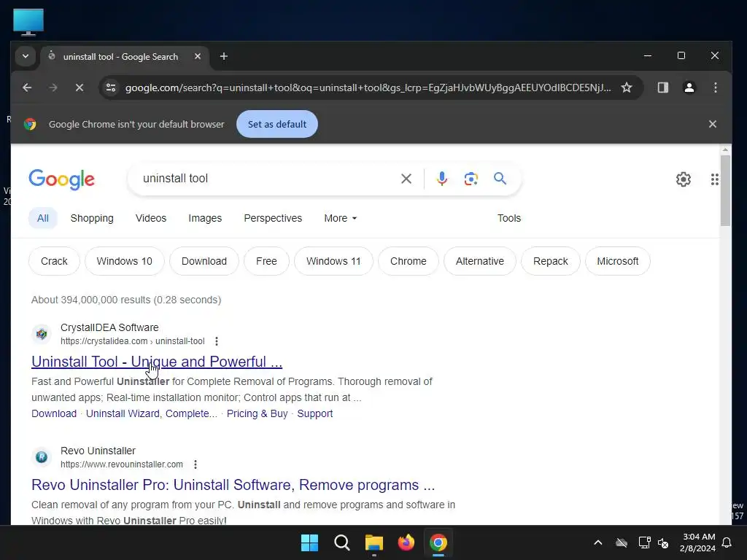Open the Chrome profile icon

(689, 87)
